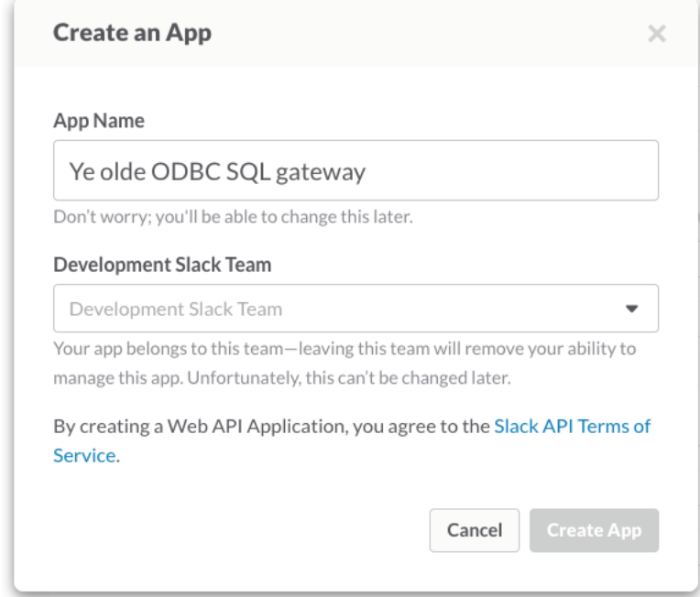
Task: Open the Slack API Terms of Service link
Action: pyautogui.click(x=352, y=440)
